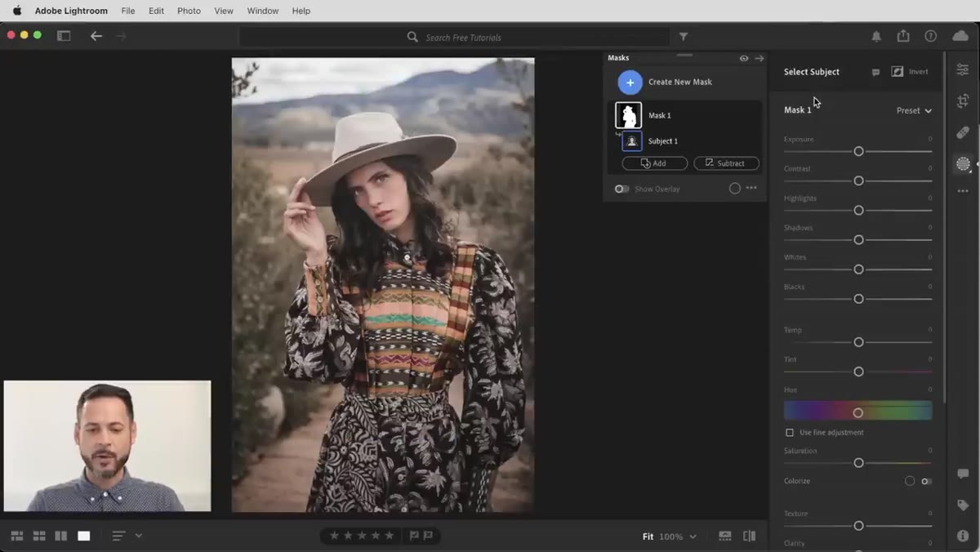Open sort options chevron in bottom bar
Image resolution: width=980 pixels, height=552 pixels.
[x=139, y=536]
